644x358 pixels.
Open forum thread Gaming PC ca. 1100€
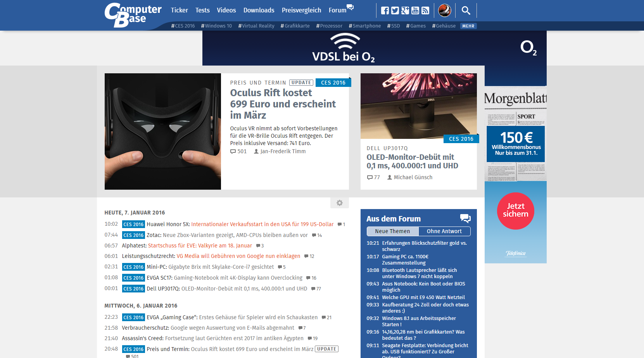coord(405,259)
